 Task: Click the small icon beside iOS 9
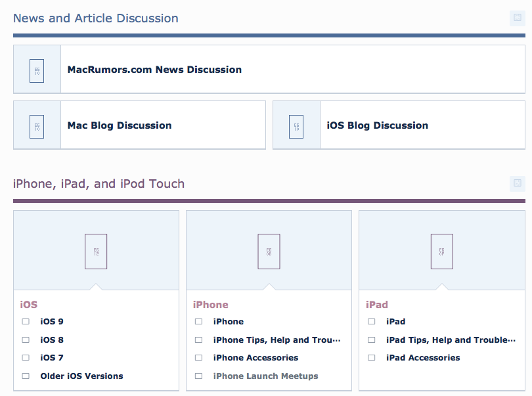(x=26, y=321)
